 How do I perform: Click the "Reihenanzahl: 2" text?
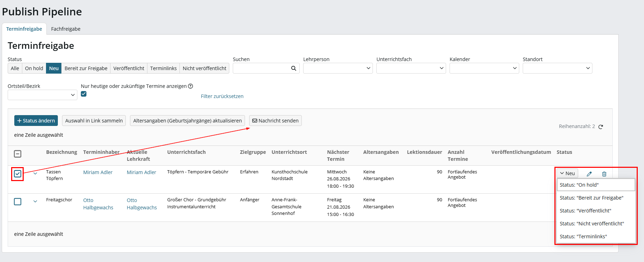tap(577, 126)
